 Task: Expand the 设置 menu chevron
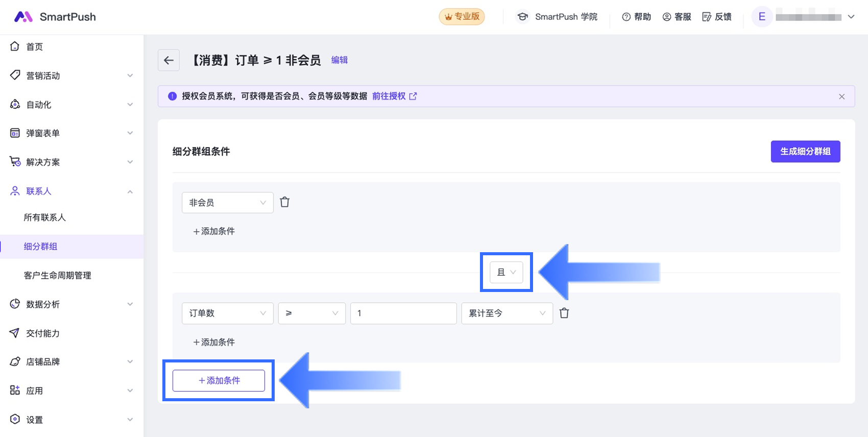pos(130,420)
